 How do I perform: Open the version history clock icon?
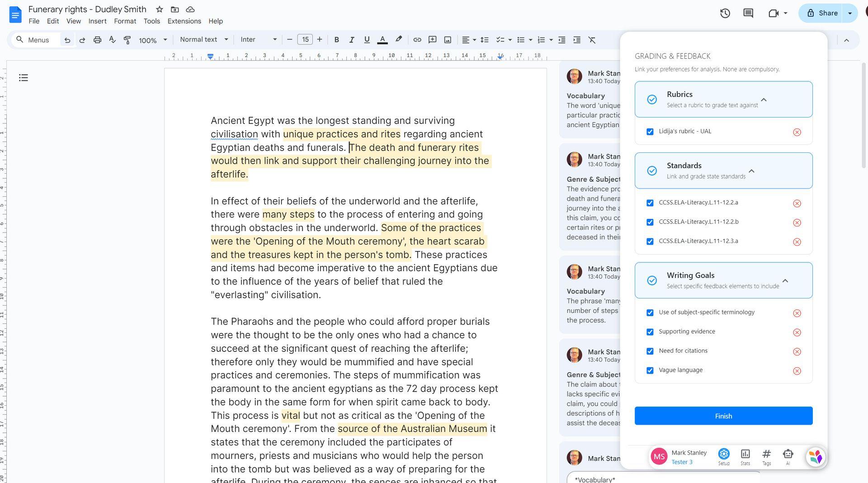[725, 13]
